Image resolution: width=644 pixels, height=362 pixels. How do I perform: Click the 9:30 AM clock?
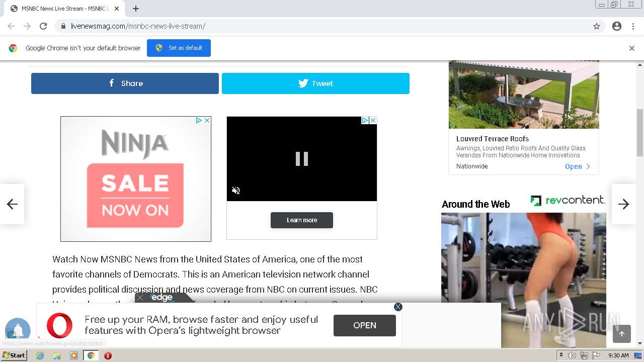618,355
